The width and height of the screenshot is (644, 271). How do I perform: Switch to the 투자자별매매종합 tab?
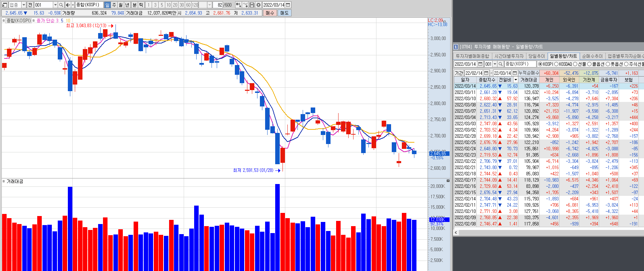click(x=472, y=56)
